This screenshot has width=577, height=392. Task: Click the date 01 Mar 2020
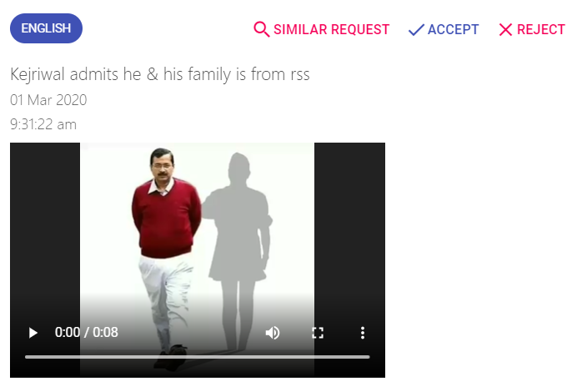tap(48, 100)
